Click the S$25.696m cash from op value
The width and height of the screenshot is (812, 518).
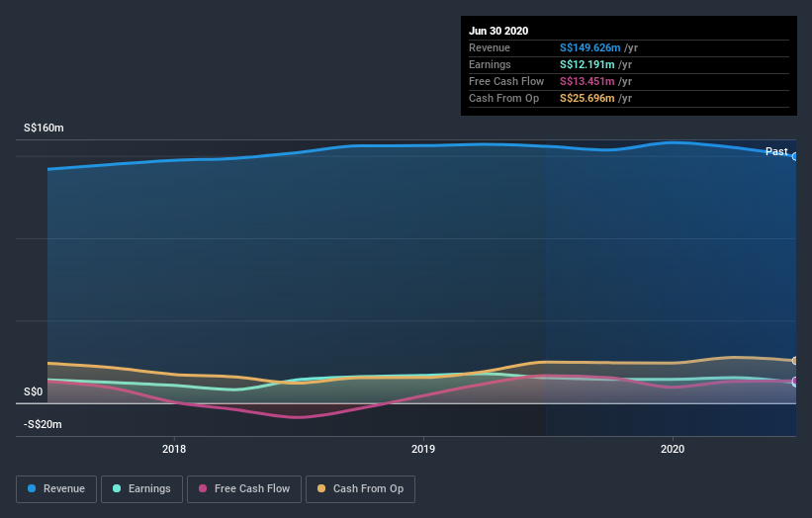[586, 98]
